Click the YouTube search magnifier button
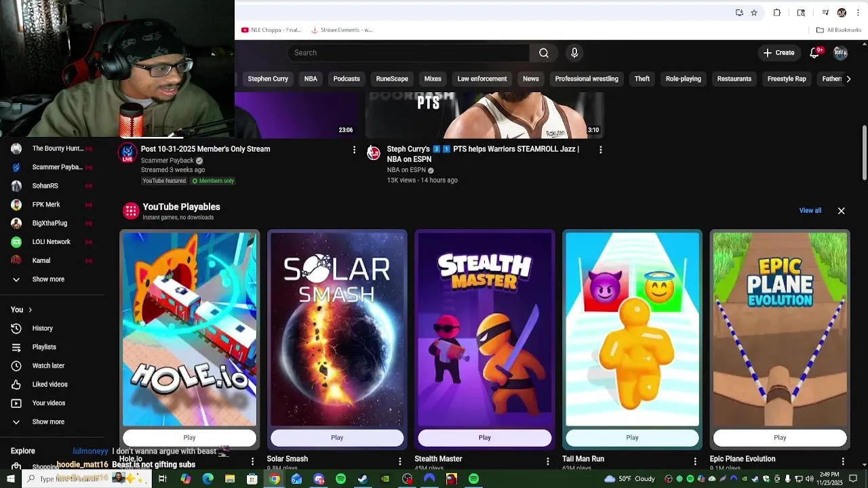 (544, 53)
